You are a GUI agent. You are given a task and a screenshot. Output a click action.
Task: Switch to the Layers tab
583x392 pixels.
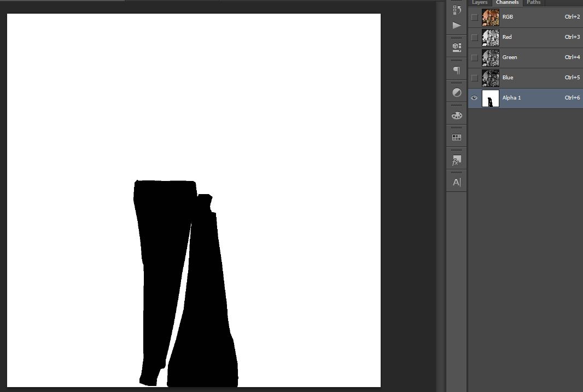(480, 3)
